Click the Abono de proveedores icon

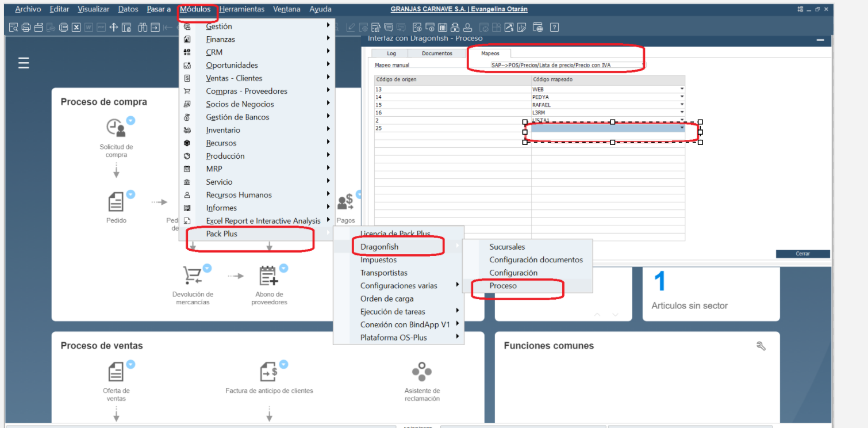pos(268,275)
